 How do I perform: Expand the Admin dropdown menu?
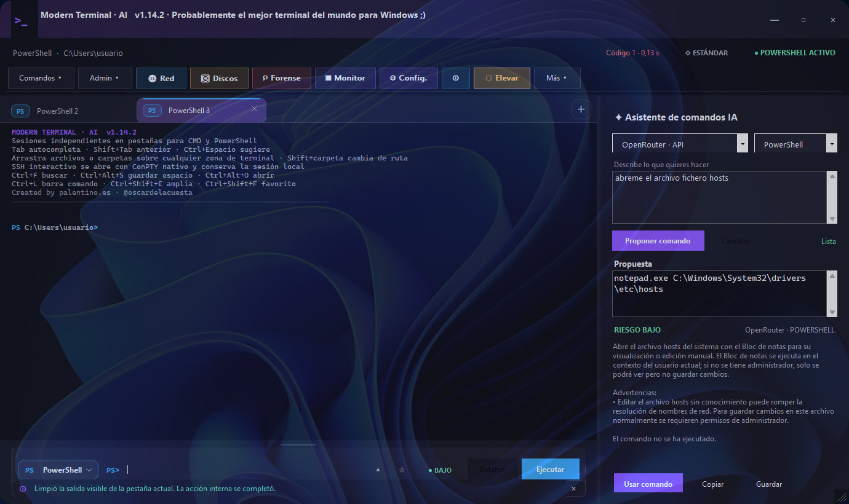pos(103,78)
